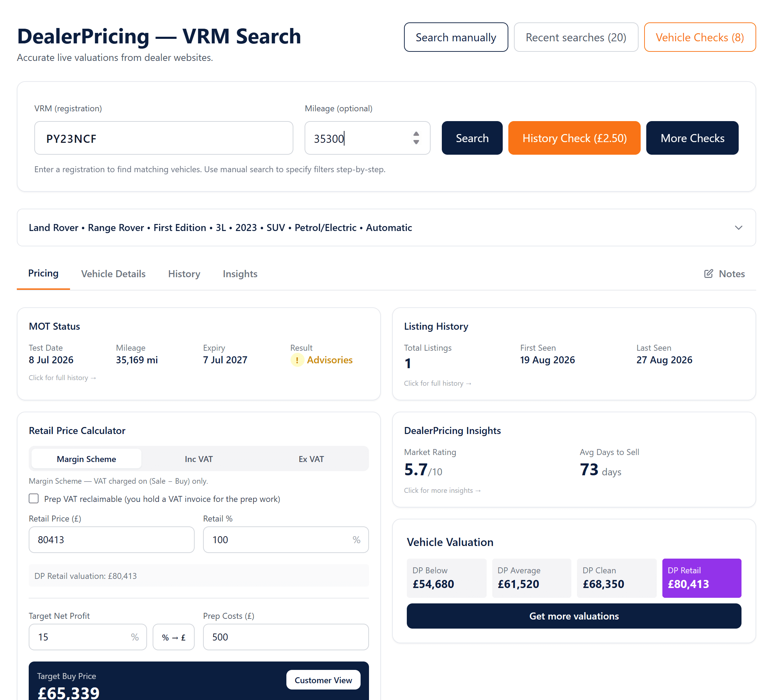Click the Advisories result text
This screenshot has height=700, width=773.
click(x=329, y=360)
